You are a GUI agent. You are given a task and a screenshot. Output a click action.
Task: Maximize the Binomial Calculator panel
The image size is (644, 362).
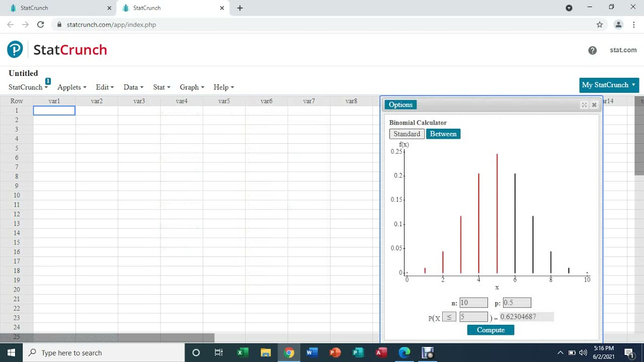click(x=584, y=105)
